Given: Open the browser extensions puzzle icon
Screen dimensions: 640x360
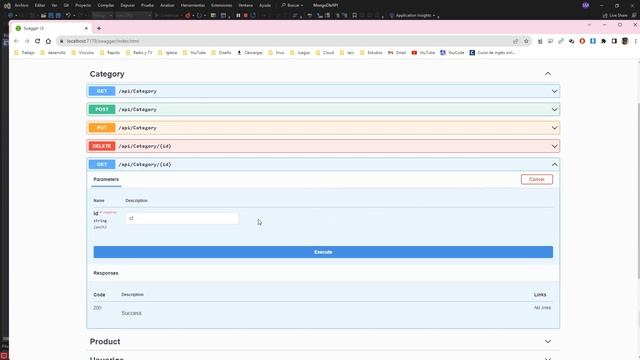Looking at the screenshot, I should pos(604,41).
